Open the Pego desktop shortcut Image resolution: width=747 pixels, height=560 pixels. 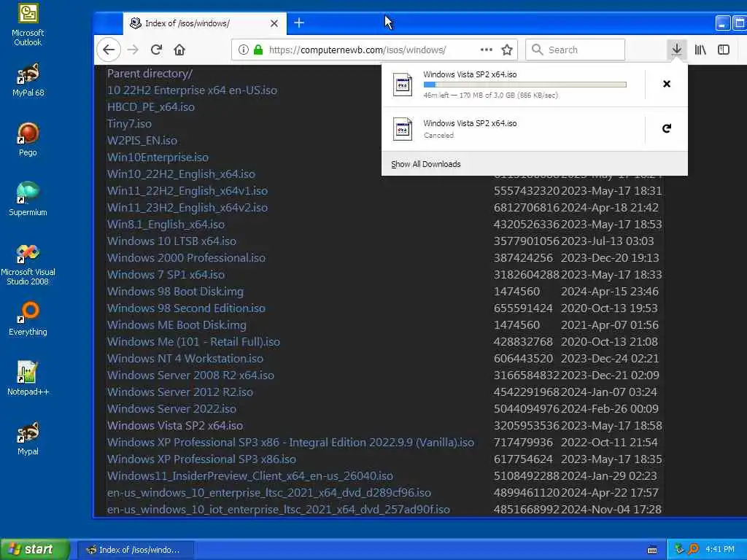pos(28,139)
